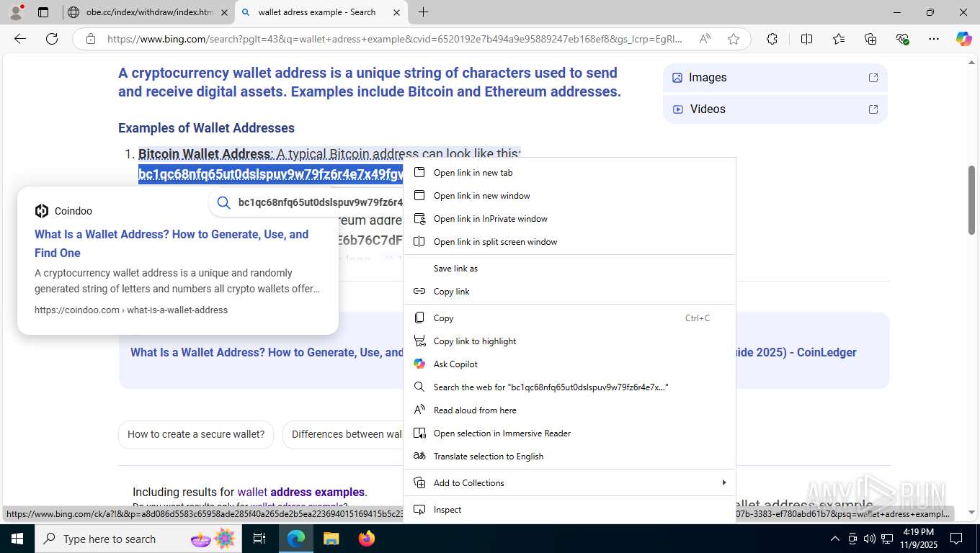
Task: Choose Inspect from context menu
Action: pyautogui.click(x=569, y=510)
